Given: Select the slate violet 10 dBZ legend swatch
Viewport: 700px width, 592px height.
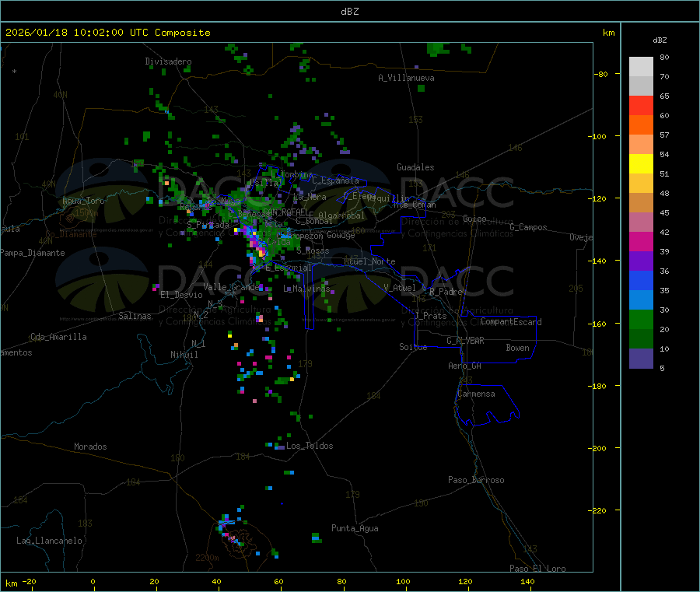Looking at the screenshot, I should coord(641,359).
